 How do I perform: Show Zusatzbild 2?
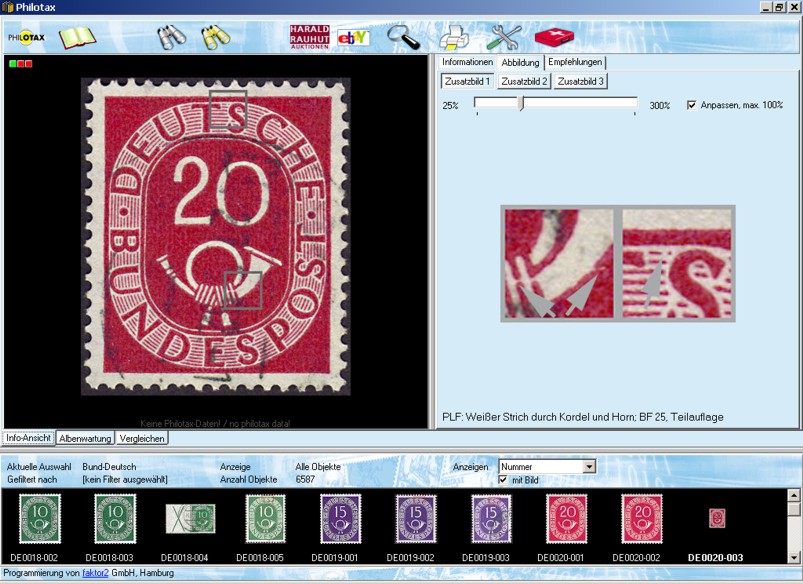point(524,81)
